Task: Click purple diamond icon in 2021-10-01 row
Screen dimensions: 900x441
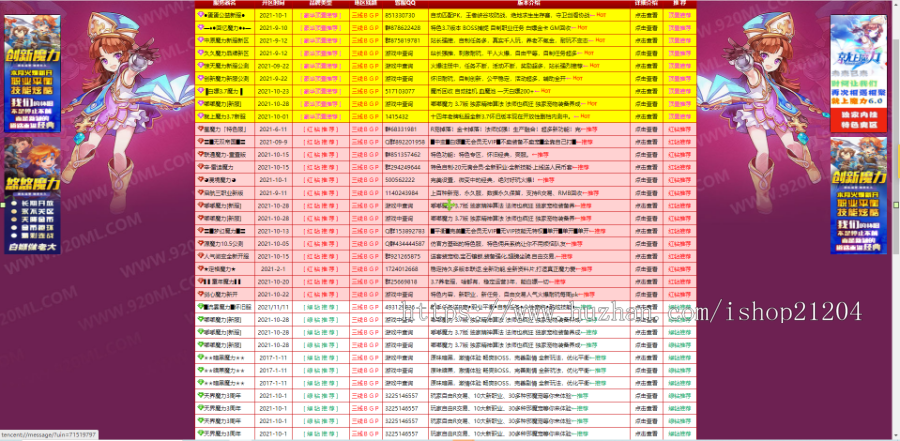Action: [x=200, y=116]
